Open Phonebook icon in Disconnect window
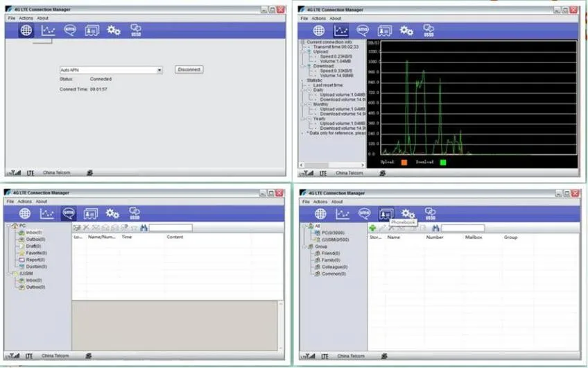Viewport: 588px width, 368px height. pos(92,31)
